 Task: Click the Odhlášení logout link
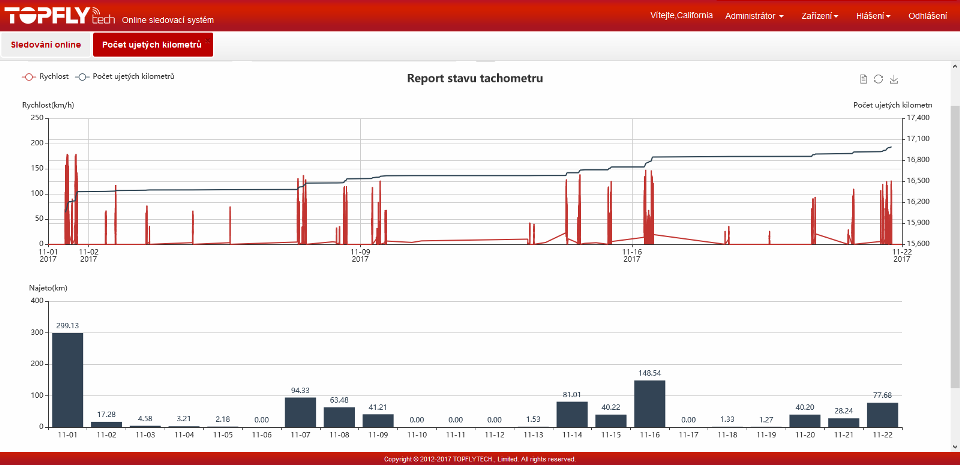928,16
